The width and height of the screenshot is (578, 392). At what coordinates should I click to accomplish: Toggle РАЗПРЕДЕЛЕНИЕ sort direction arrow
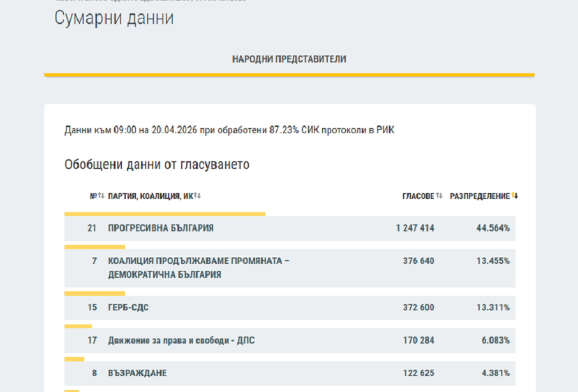515,196
